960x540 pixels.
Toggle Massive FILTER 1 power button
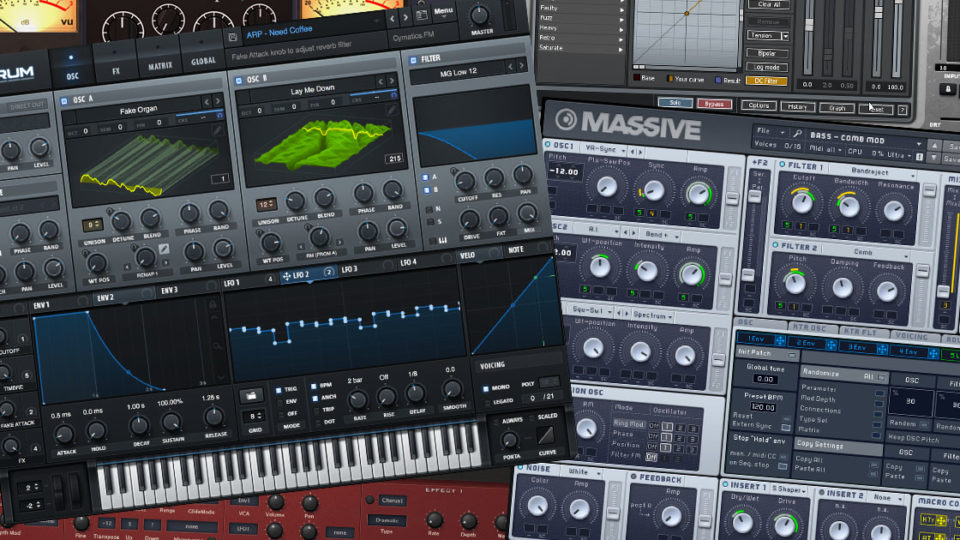coord(782,165)
